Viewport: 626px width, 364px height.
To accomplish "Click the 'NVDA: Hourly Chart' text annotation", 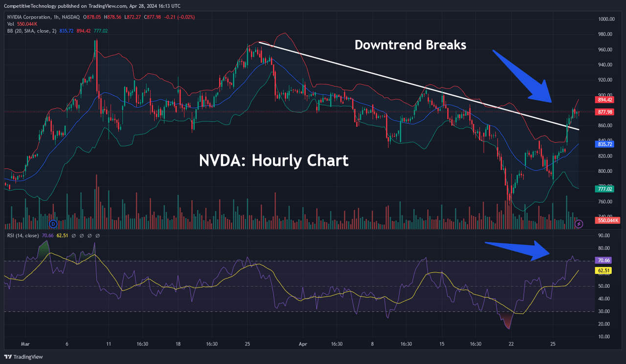I will coord(274,161).
